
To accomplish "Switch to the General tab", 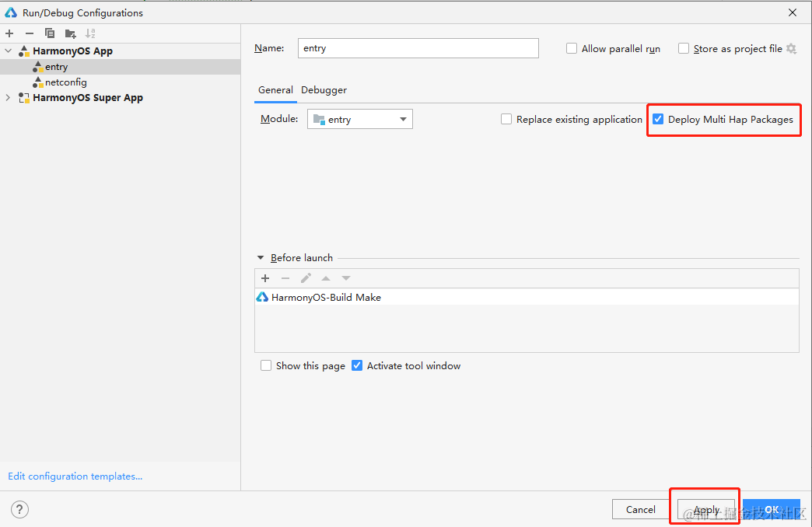I will (275, 90).
